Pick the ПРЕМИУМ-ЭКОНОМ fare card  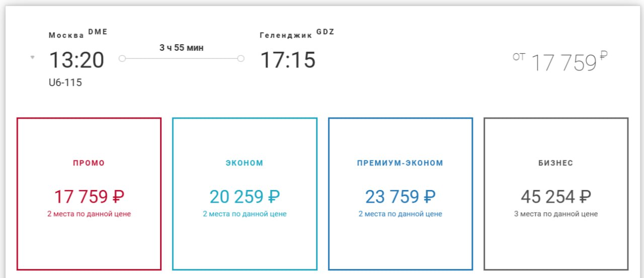pyautogui.click(x=400, y=194)
